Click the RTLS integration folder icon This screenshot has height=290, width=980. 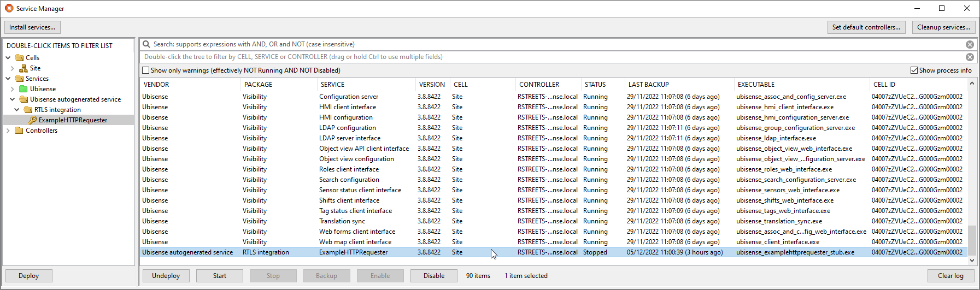click(28, 110)
